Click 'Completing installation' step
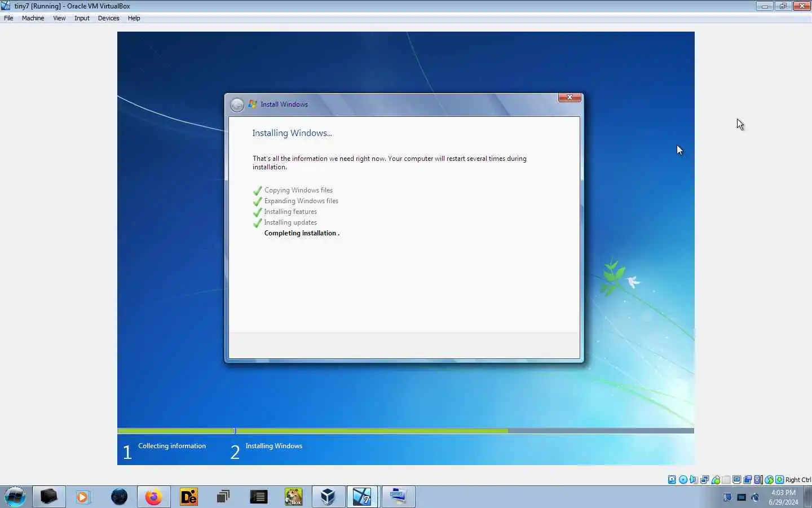This screenshot has width=812, height=508. (x=302, y=233)
